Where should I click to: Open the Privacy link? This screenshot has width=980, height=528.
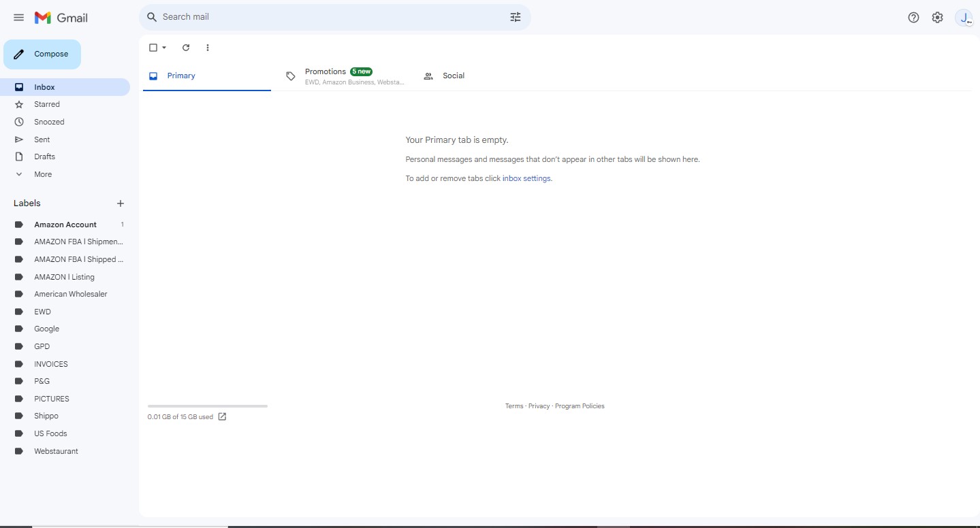539,406
